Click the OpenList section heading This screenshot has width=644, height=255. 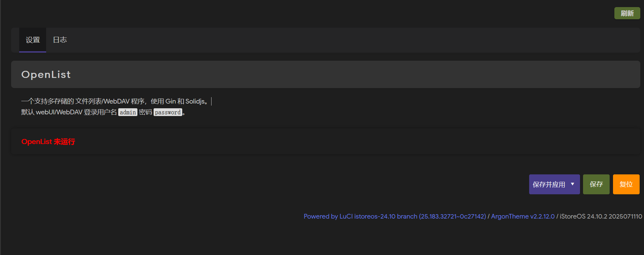pos(46,75)
